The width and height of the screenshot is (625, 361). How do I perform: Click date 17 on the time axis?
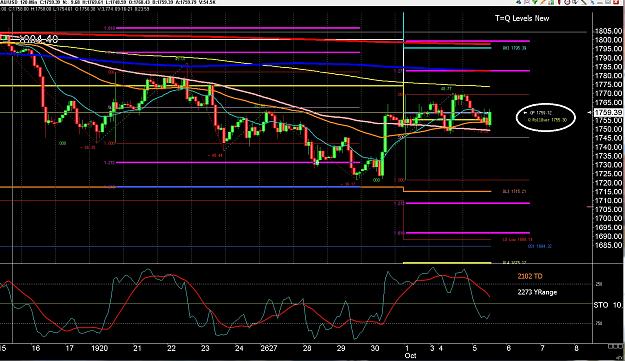[69, 348]
